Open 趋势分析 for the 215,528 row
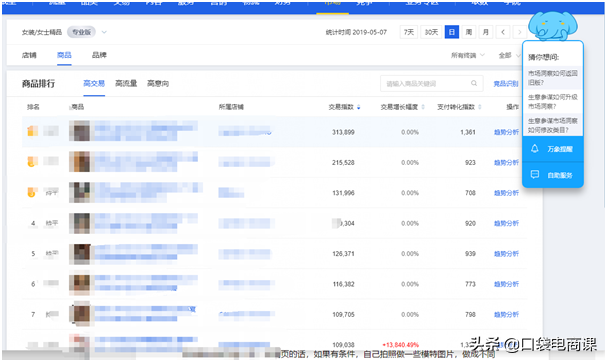The image size is (607, 362). 506,163
